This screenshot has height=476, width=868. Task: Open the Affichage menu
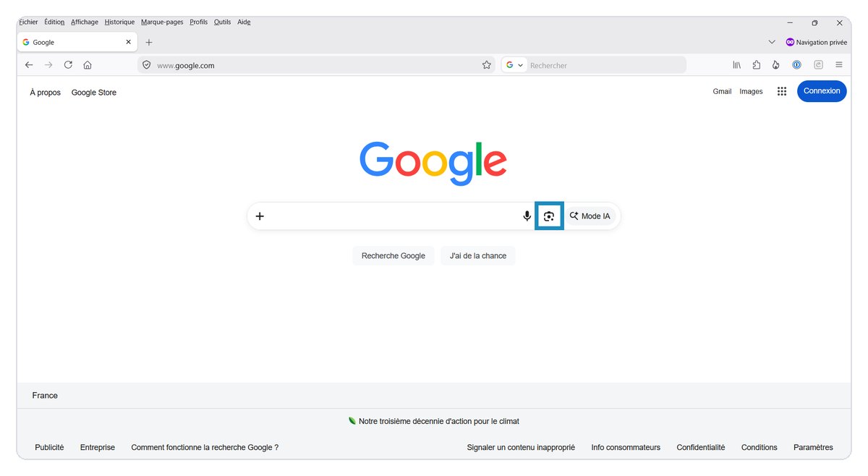click(x=85, y=22)
